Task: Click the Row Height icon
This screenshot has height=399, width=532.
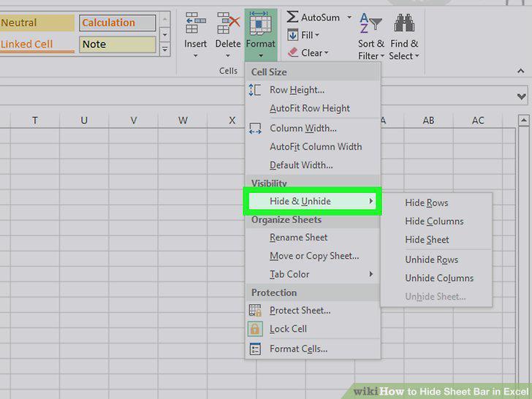Action: (255, 90)
